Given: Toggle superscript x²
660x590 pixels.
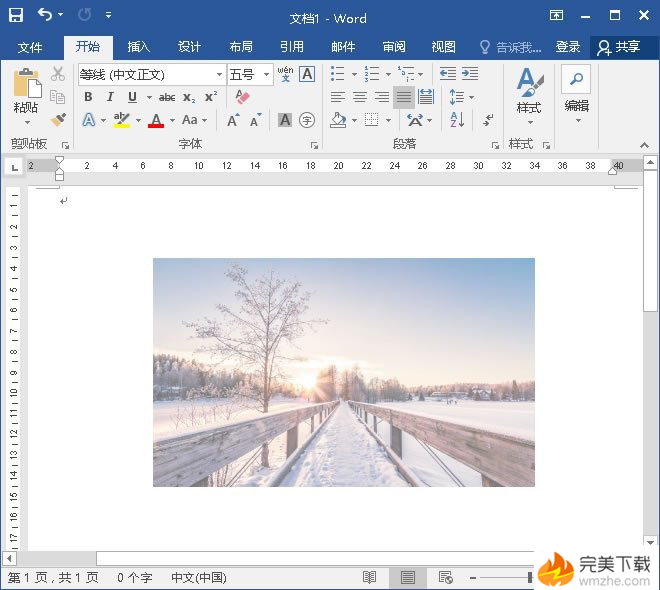Looking at the screenshot, I should (x=211, y=97).
